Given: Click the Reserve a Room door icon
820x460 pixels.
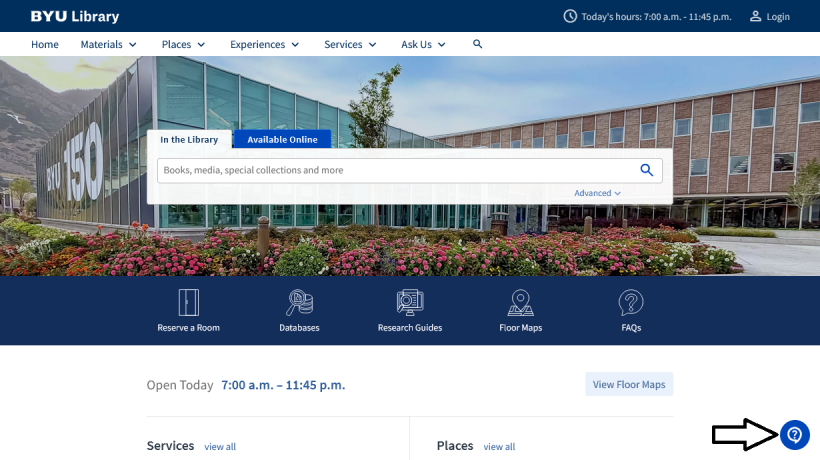Looking at the screenshot, I should pyautogui.click(x=188, y=302).
